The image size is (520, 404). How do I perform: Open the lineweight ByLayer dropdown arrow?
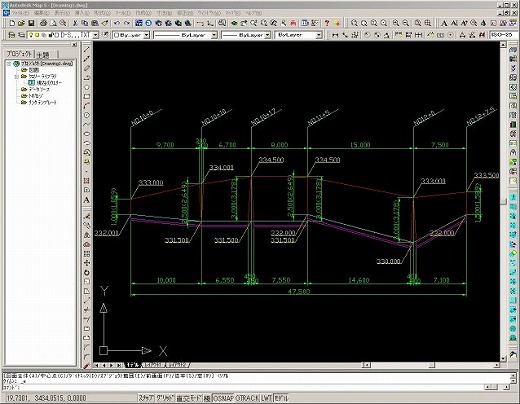pyautogui.click(x=268, y=35)
